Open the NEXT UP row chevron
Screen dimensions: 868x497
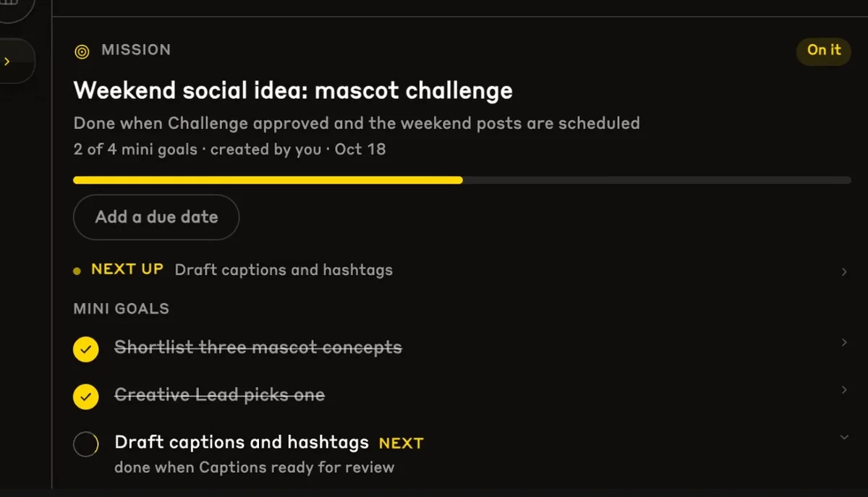pos(844,272)
